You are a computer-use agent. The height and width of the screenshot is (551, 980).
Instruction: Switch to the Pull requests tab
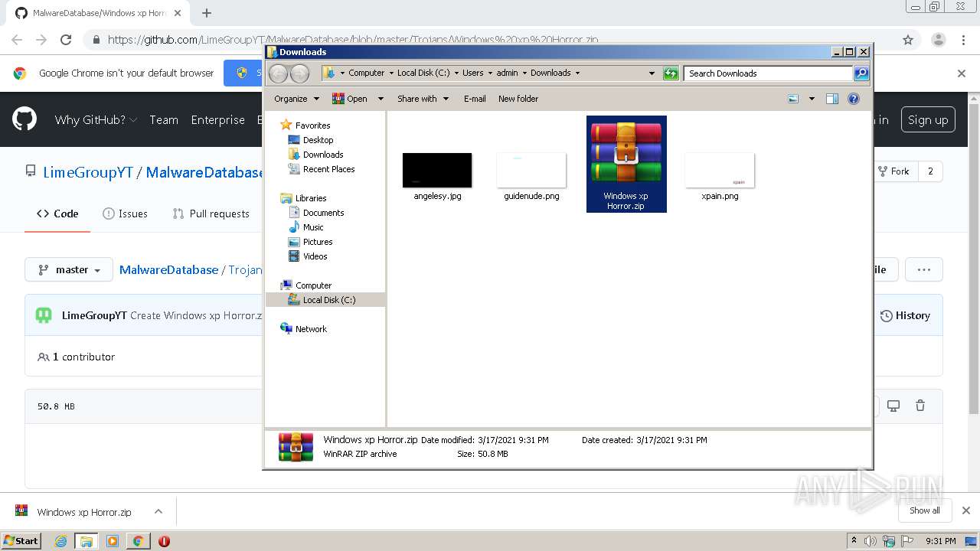tap(211, 214)
